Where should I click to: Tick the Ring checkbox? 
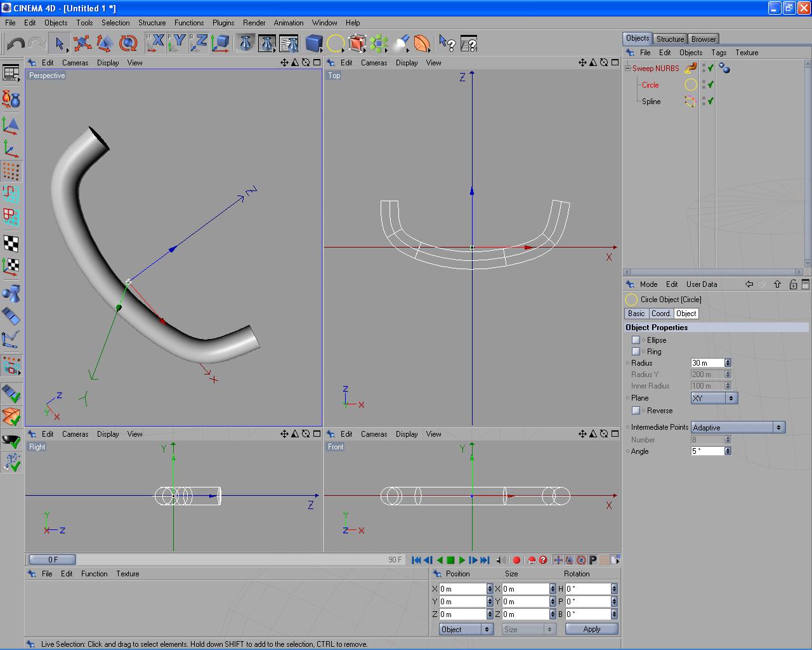tap(636, 352)
